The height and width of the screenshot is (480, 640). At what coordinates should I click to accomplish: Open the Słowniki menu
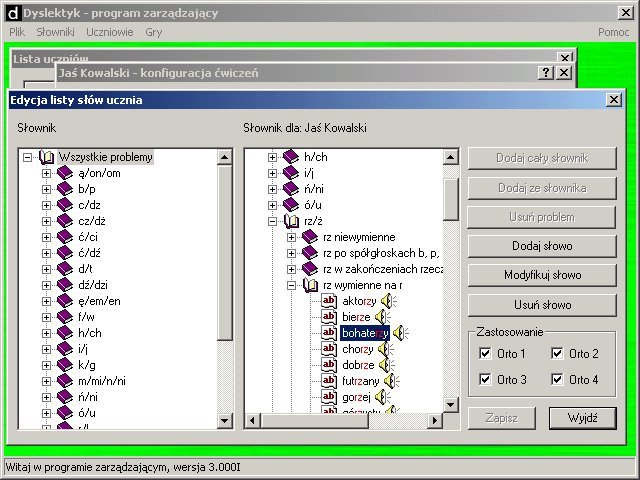click(56, 32)
